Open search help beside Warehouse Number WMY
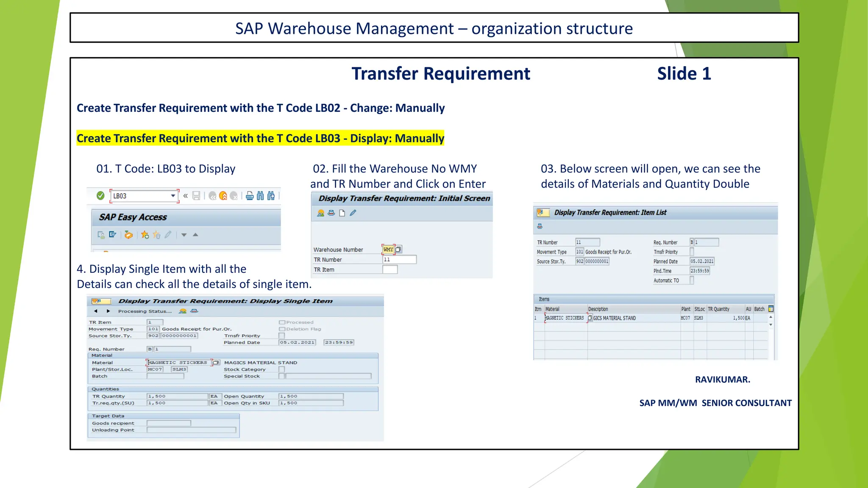The height and width of the screenshot is (488, 868). tap(398, 250)
